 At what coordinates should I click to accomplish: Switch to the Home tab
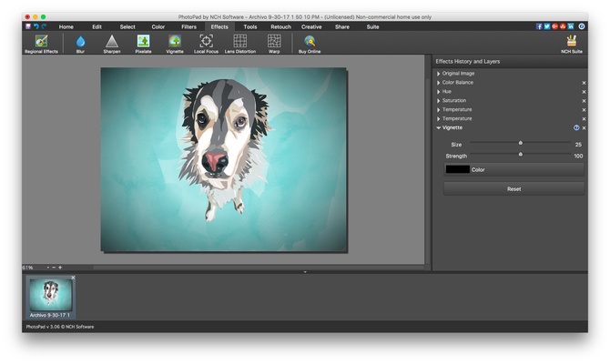click(x=66, y=26)
